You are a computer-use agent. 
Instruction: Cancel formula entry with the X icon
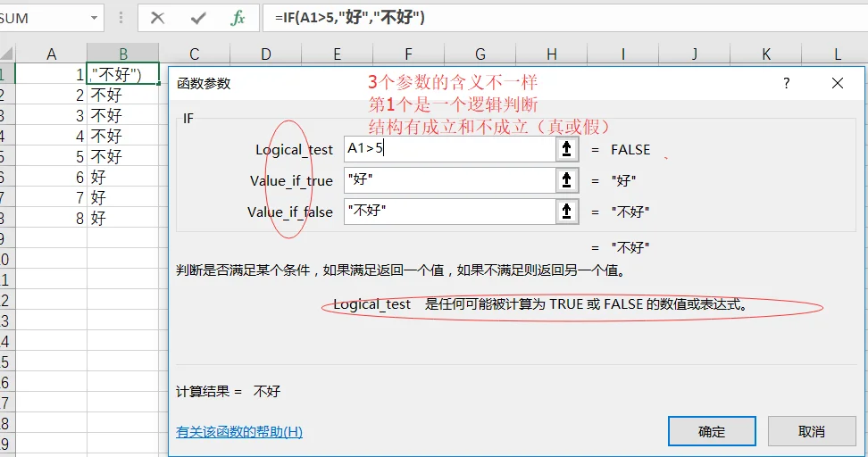[158, 18]
